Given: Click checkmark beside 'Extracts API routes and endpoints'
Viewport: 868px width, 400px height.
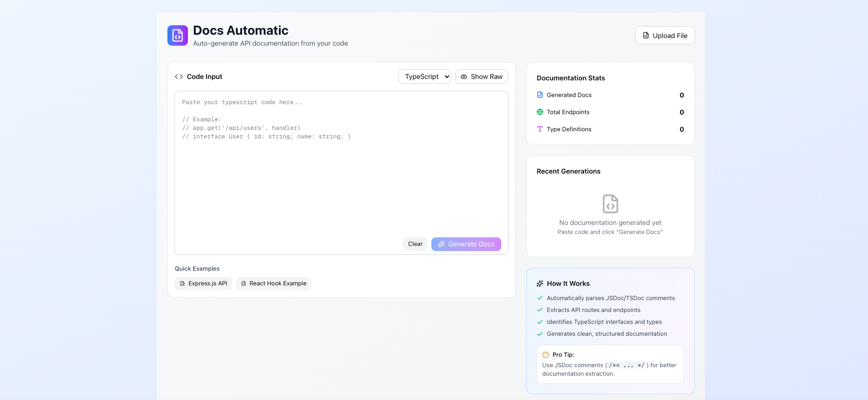Looking at the screenshot, I should 540,310.
